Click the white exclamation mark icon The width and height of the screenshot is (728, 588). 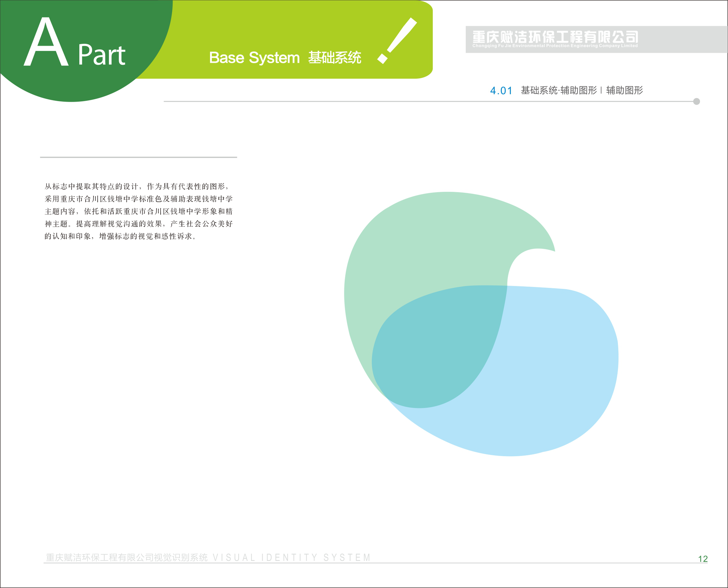point(397,40)
